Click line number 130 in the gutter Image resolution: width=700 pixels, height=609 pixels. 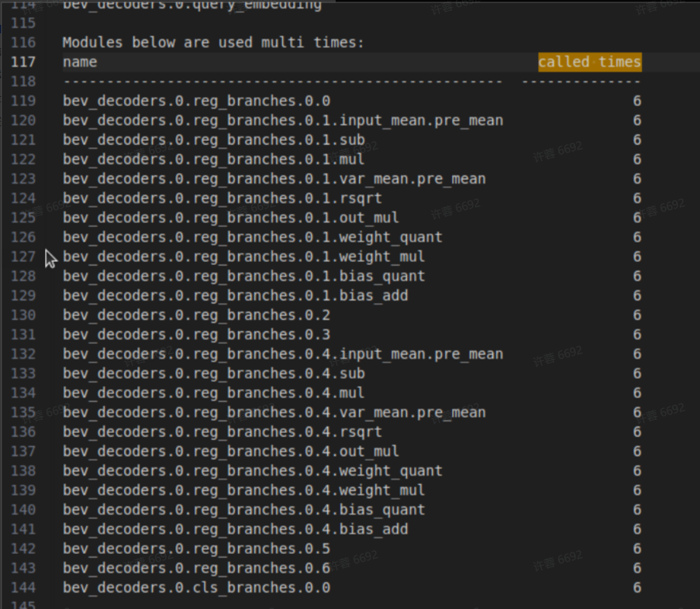tap(24, 315)
